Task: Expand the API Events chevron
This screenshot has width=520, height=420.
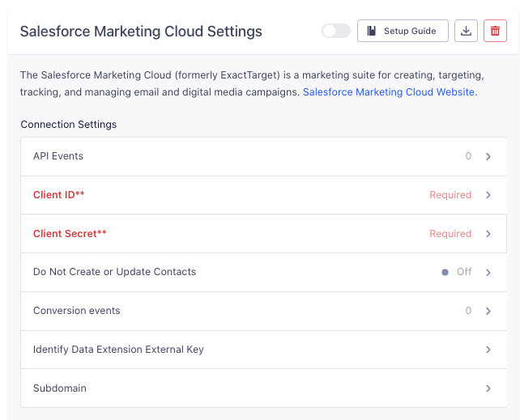Action: (x=488, y=156)
